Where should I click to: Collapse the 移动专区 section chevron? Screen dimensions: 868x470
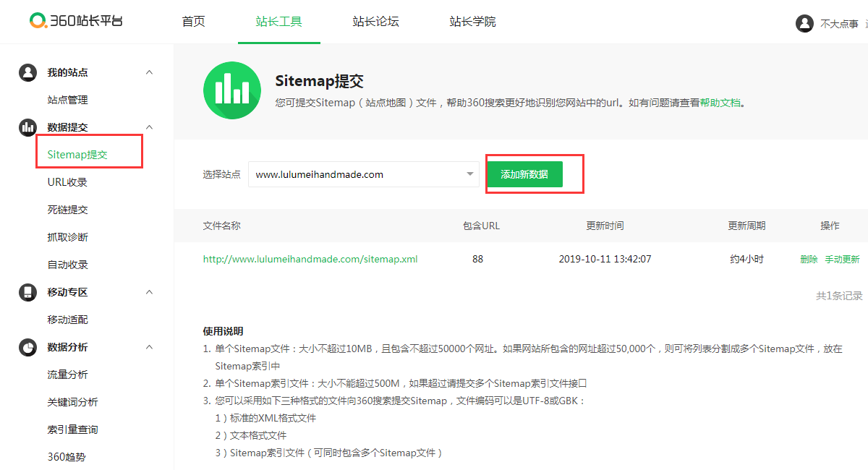(150, 292)
